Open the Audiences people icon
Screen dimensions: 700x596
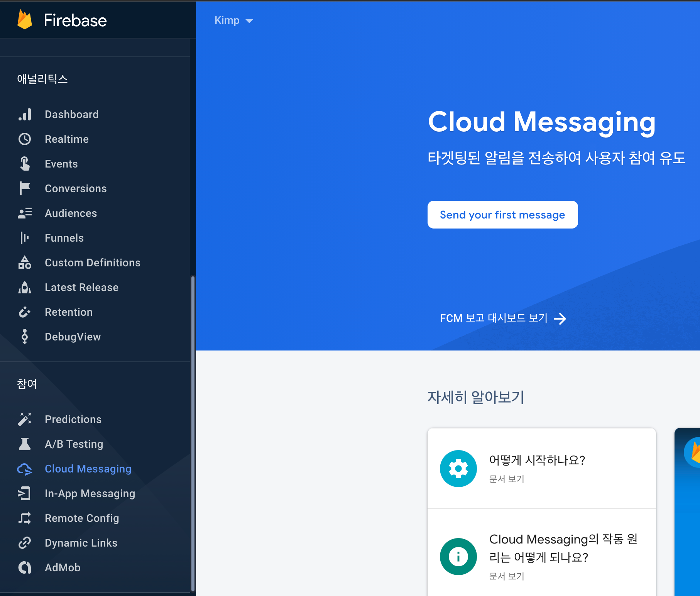pyautogui.click(x=25, y=213)
